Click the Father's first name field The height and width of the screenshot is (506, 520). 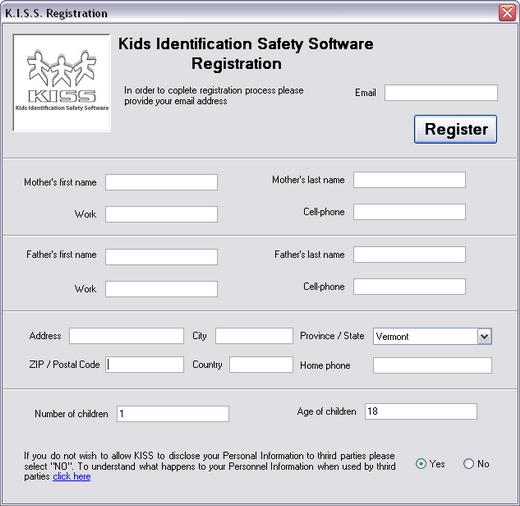coord(162,257)
